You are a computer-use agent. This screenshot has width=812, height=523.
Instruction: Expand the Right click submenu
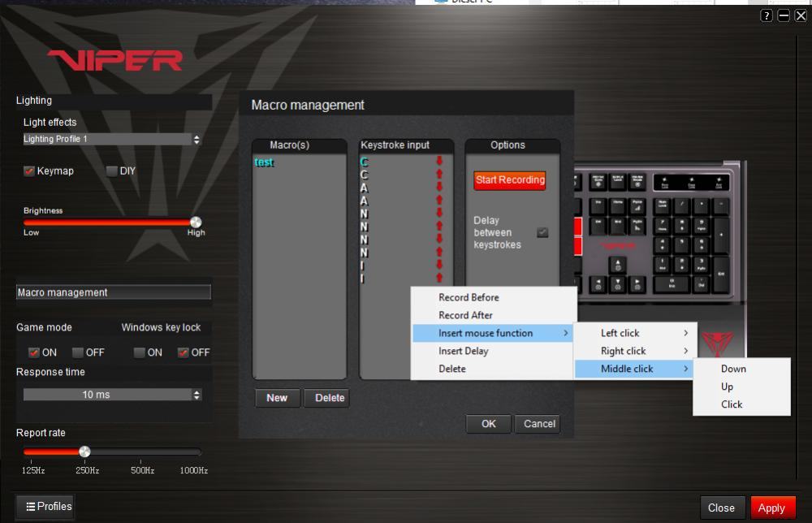(636, 351)
